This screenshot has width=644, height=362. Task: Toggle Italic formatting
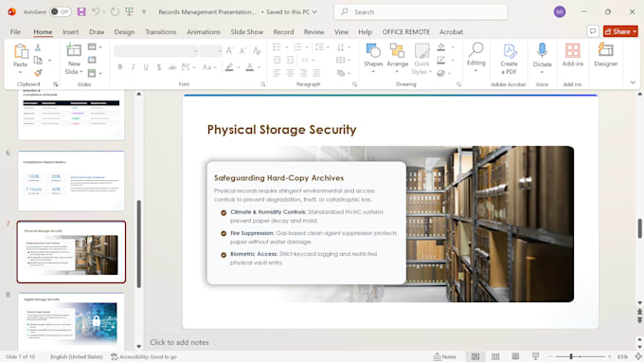tap(134, 67)
